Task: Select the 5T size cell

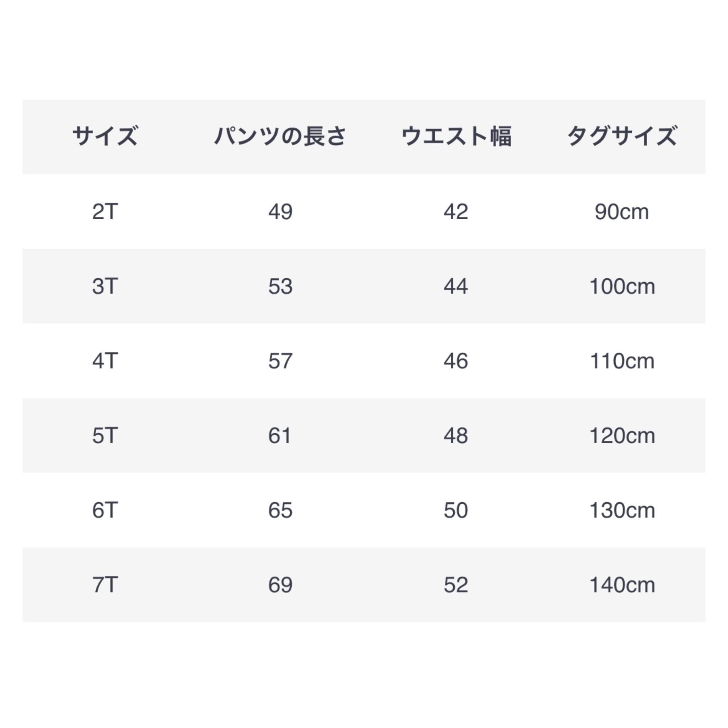Action: tap(105, 435)
